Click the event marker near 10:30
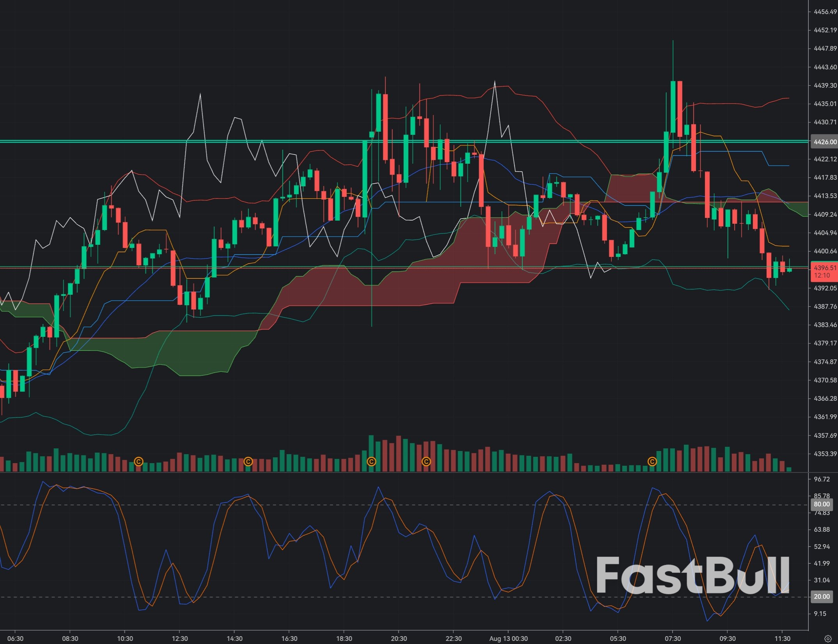The image size is (838, 644). (x=138, y=462)
